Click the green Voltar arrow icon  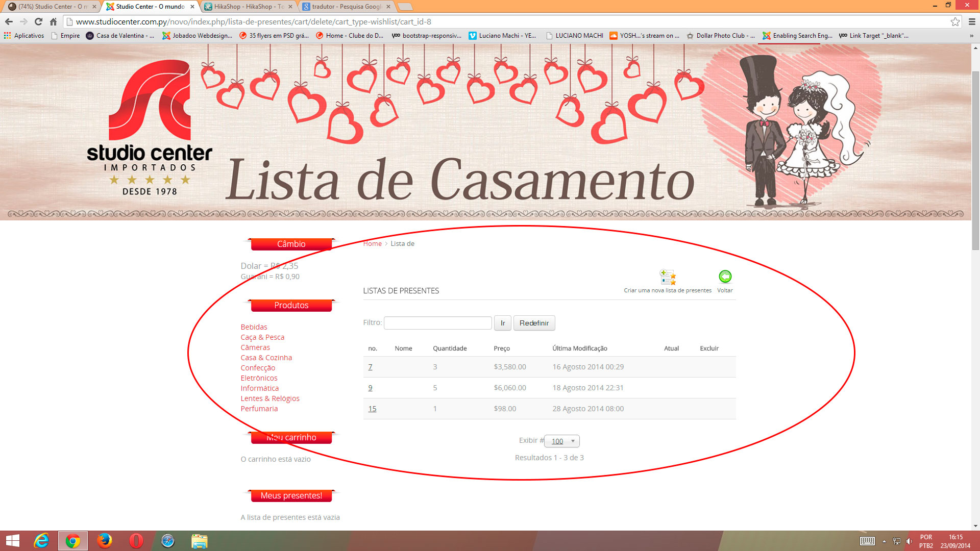pyautogui.click(x=725, y=277)
